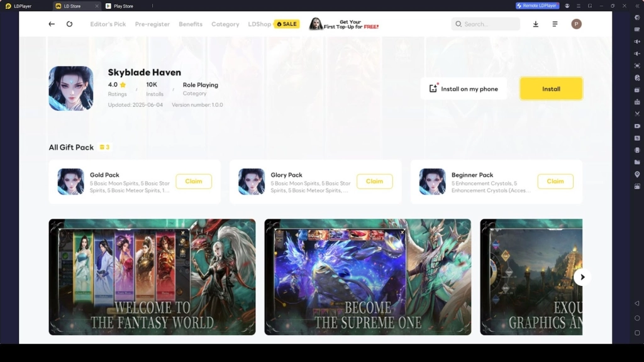This screenshot has height=362, width=644.
Task: Click the LDPlayer settings gear in sidebar
Action: point(637,17)
